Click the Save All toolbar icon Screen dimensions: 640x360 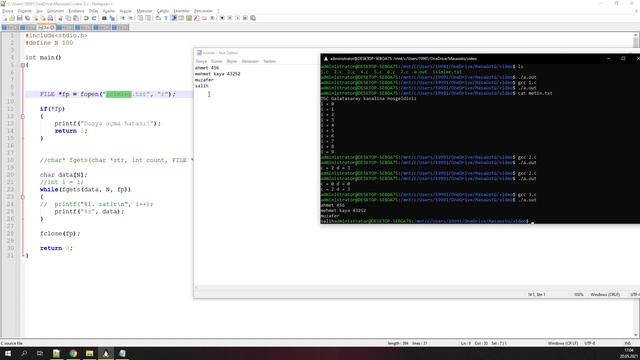point(27,18)
